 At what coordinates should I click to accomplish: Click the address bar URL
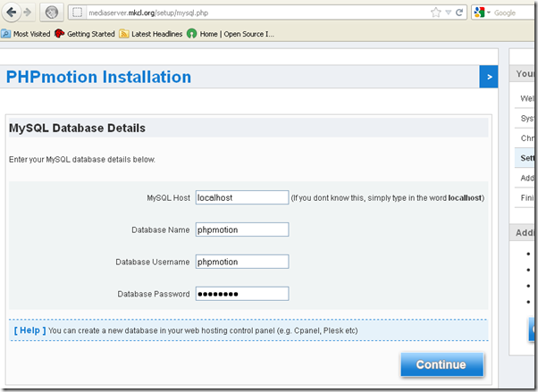coord(148,13)
